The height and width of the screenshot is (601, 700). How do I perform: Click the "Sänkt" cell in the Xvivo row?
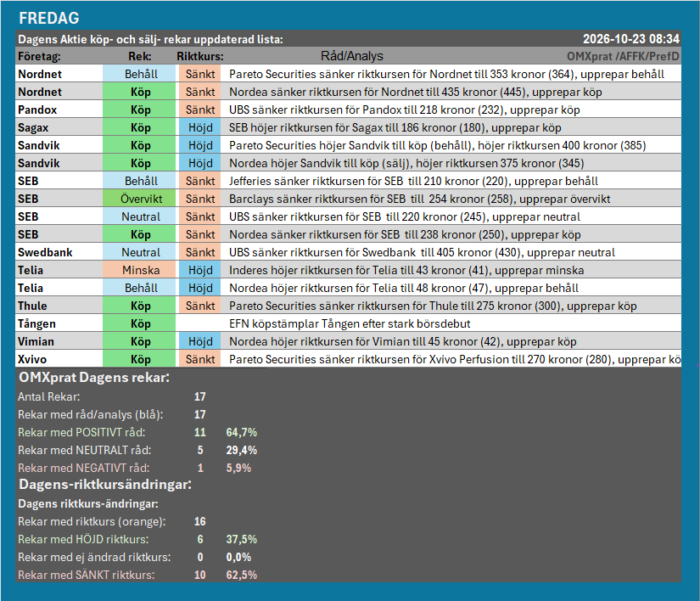[200, 360]
